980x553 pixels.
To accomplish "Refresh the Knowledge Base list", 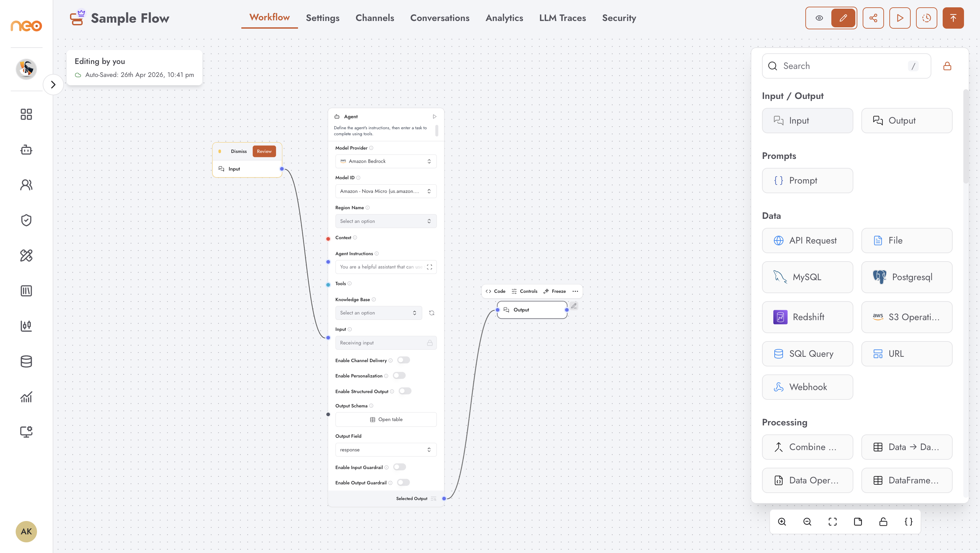I will 431,312.
